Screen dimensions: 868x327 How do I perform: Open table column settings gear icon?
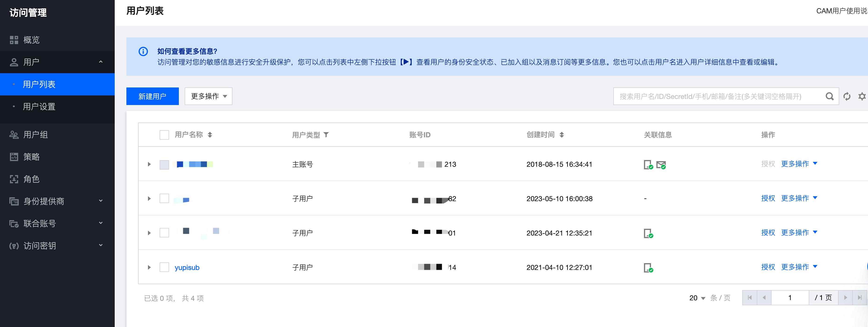pos(862,97)
